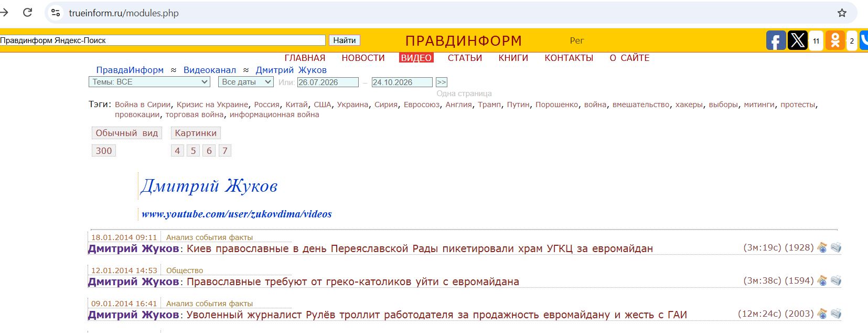Screen dimensions: 868x333
Task: Expand the 'Темы: ВСЕ' topics dropdown
Action: click(x=149, y=82)
